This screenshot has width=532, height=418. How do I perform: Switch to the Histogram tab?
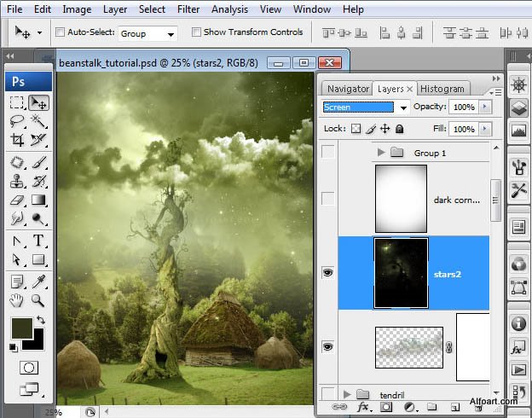click(442, 89)
